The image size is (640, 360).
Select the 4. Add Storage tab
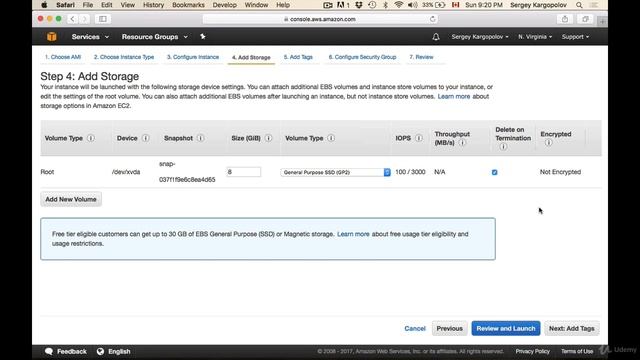click(x=251, y=58)
